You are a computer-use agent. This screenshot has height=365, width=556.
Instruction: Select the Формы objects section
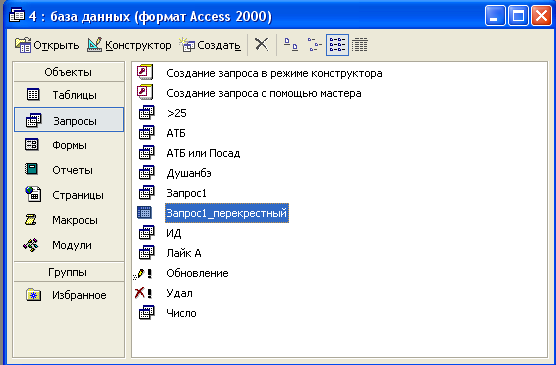[x=69, y=145]
